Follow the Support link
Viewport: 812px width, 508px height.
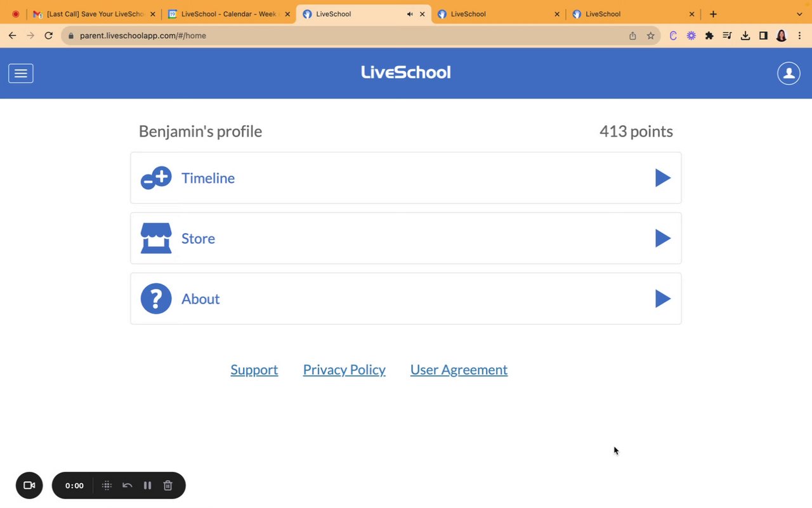(254, 370)
